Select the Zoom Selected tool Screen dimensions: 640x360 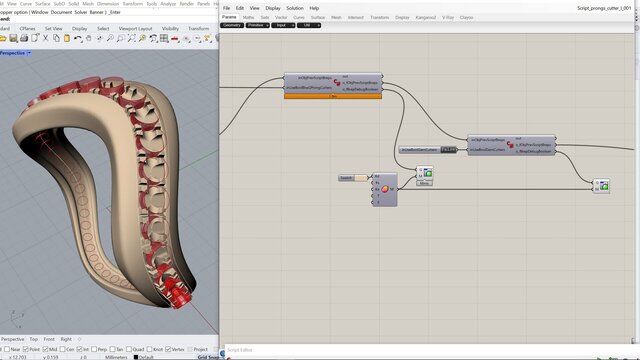point(142,38)
